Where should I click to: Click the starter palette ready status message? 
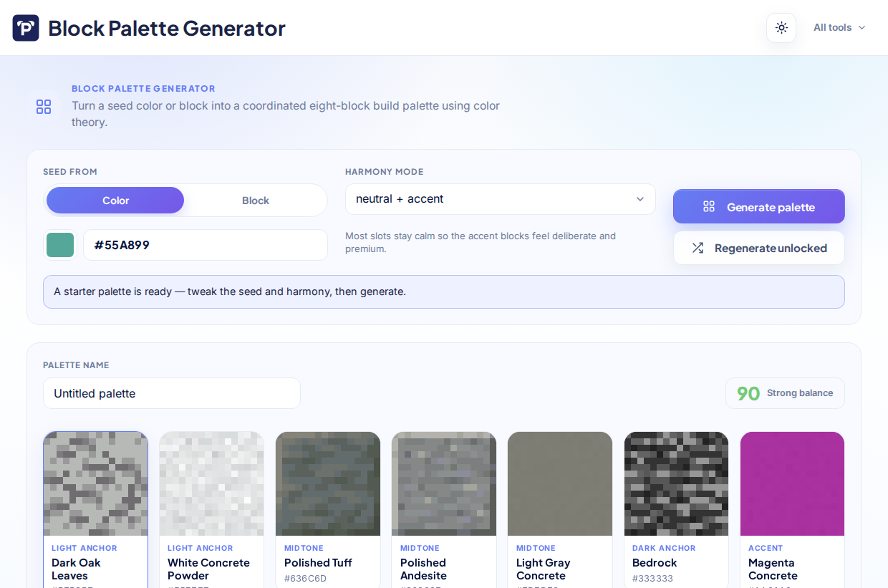(x=444, y=291)
